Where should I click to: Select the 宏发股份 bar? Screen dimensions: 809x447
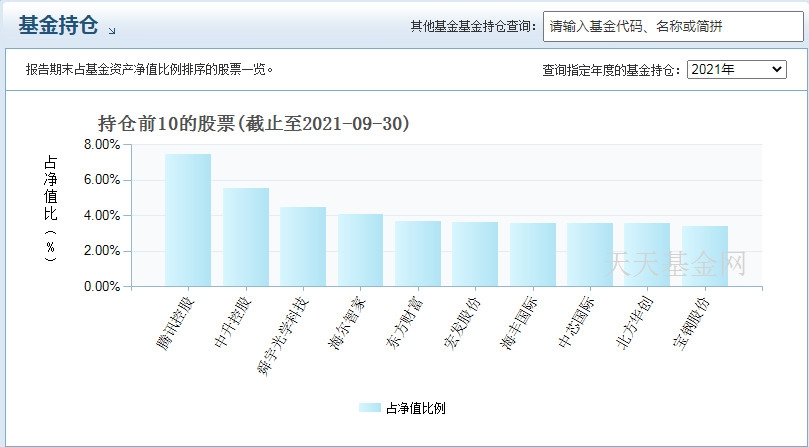pos(475,254)
